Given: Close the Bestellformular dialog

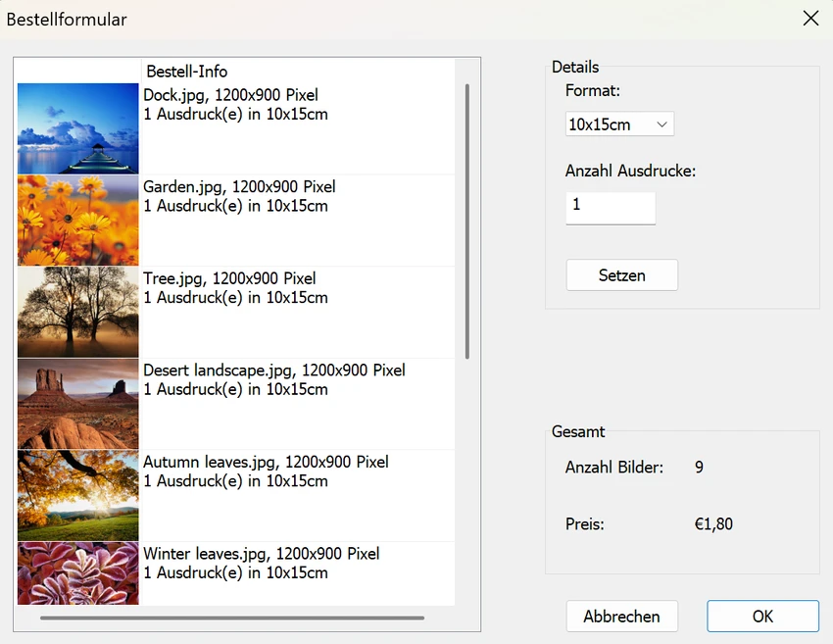Looking at the screenshot, I should (810, 19).
